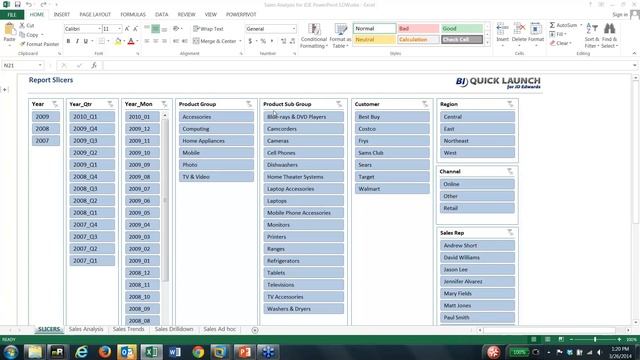Apply the Neutral cell style

(374, 40)
